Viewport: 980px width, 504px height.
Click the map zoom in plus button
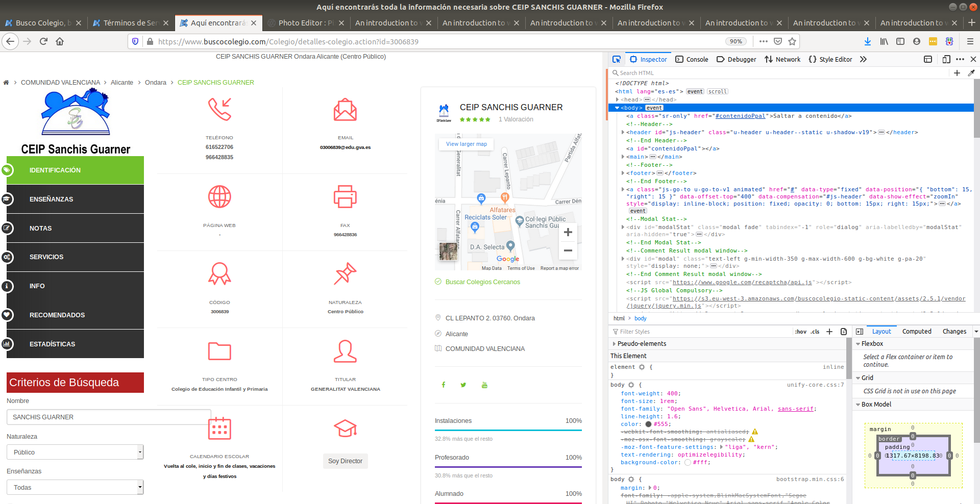[568, 233]
